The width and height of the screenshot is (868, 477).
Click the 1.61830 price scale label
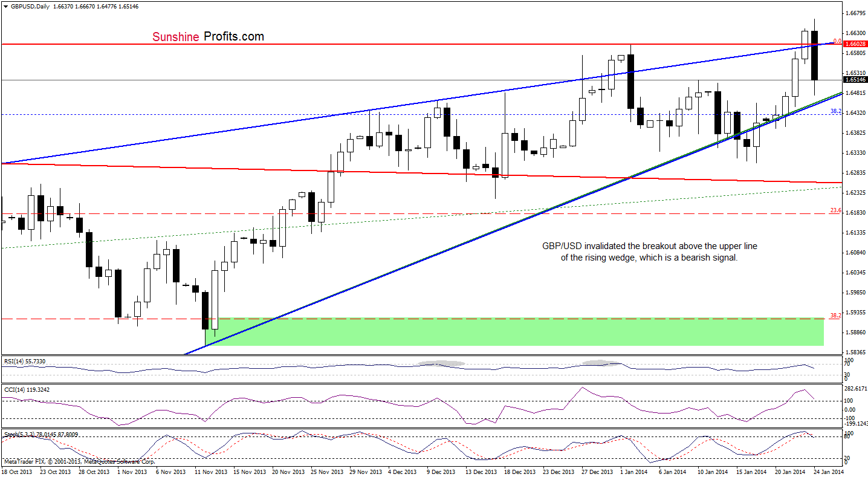tap(855, 212)
